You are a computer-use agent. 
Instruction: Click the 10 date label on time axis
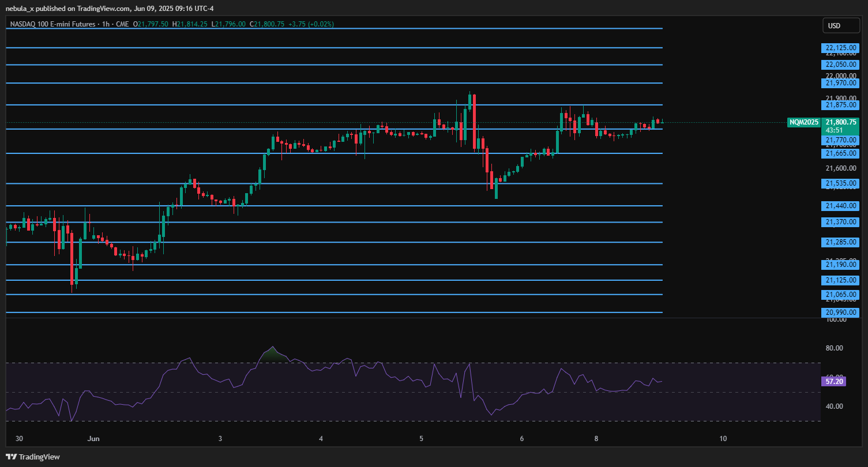pos(723,439)
